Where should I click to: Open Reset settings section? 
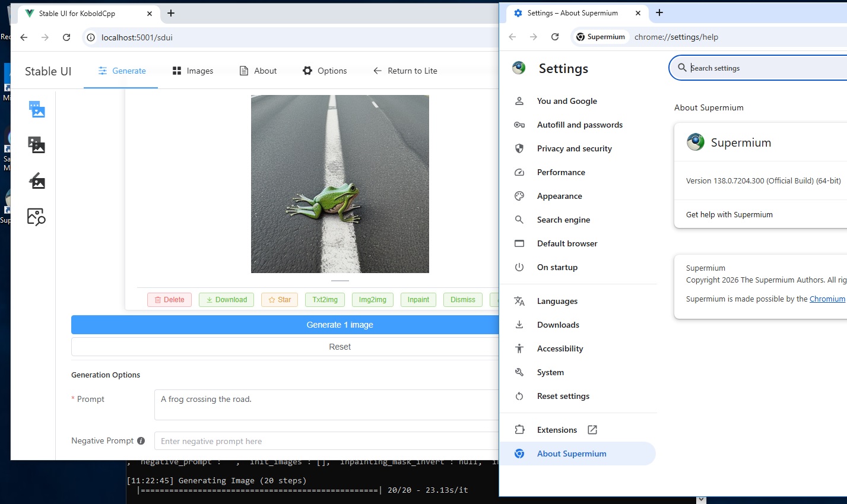pyautogui.click(x=563, y=396)
